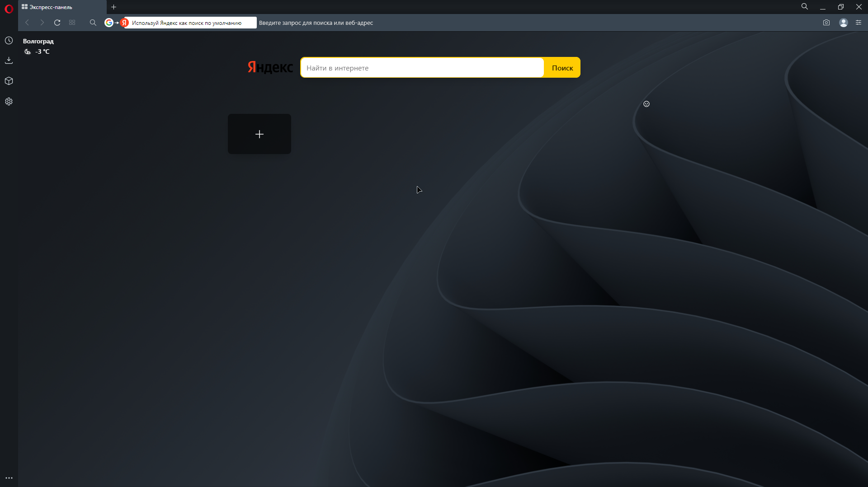
Task: Click the -3 °C temperature reading
Action: coord(42,52)
